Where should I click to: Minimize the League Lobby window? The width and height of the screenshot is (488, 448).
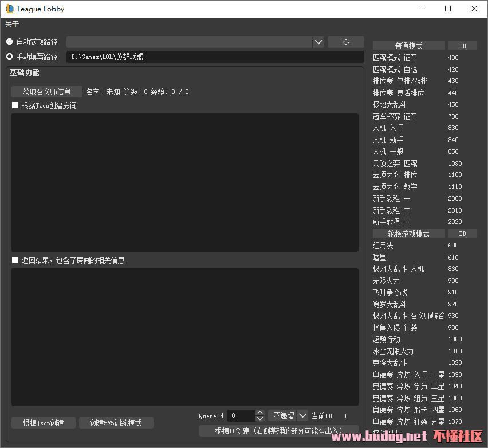click(422, 9)
